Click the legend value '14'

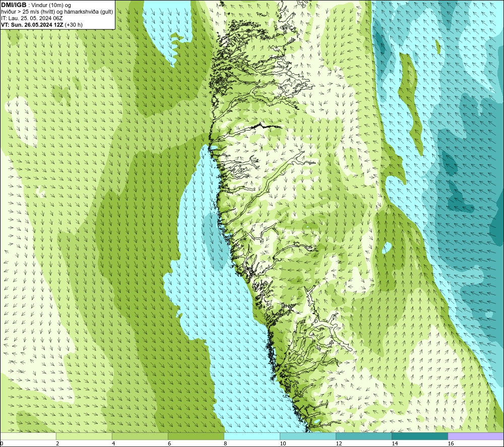tap(395, 443)
